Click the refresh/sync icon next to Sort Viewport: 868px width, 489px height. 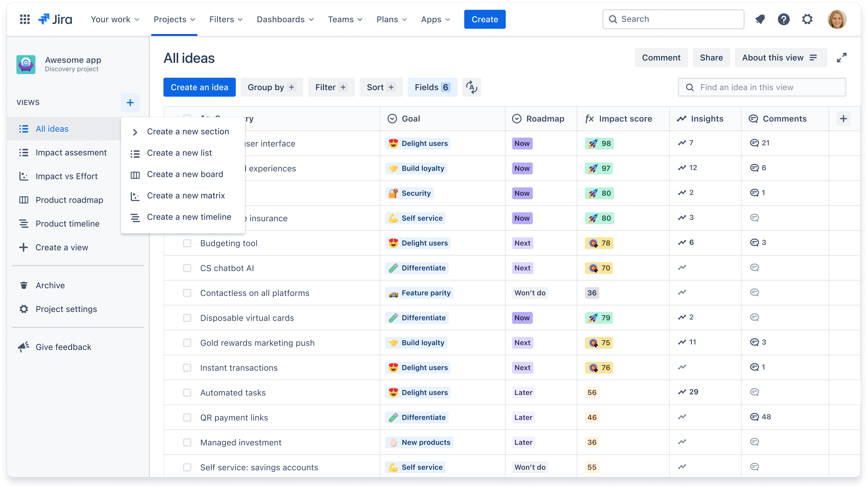point(472,87)
